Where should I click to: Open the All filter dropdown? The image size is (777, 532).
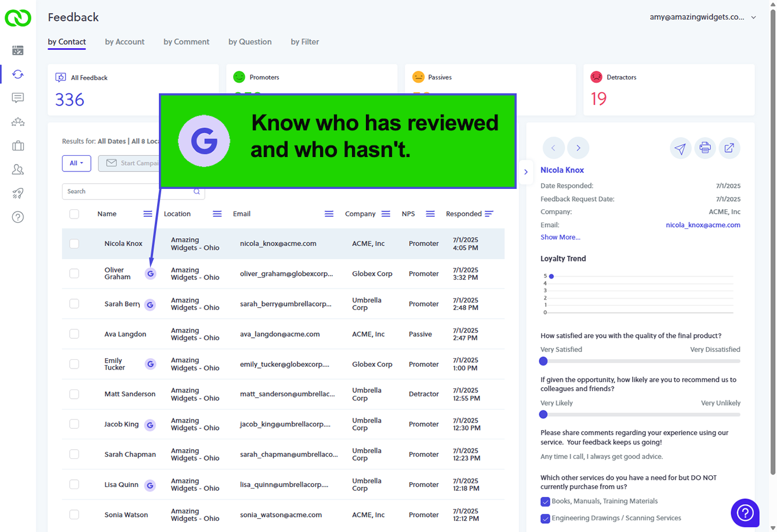click(x=77, y=163)
